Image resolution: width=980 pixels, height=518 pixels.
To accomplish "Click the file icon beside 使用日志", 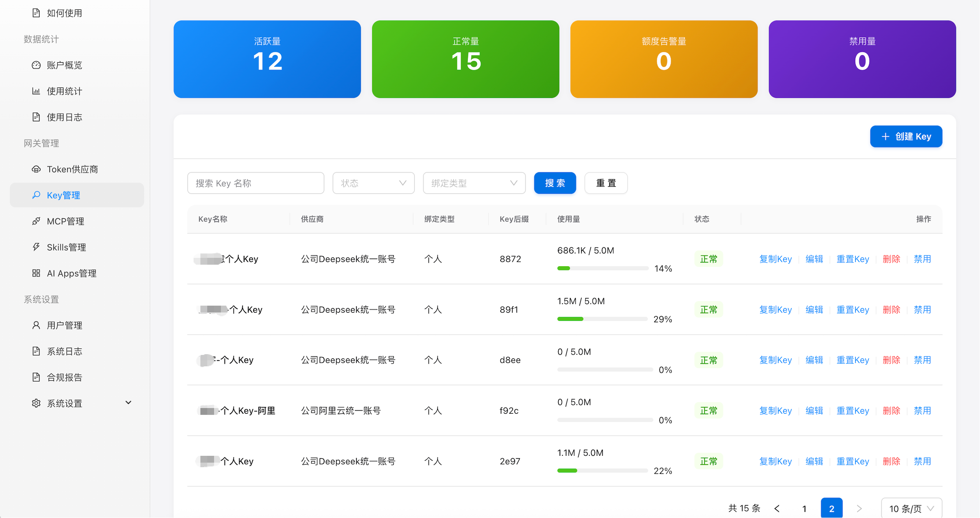I will (x=36, y=117).
